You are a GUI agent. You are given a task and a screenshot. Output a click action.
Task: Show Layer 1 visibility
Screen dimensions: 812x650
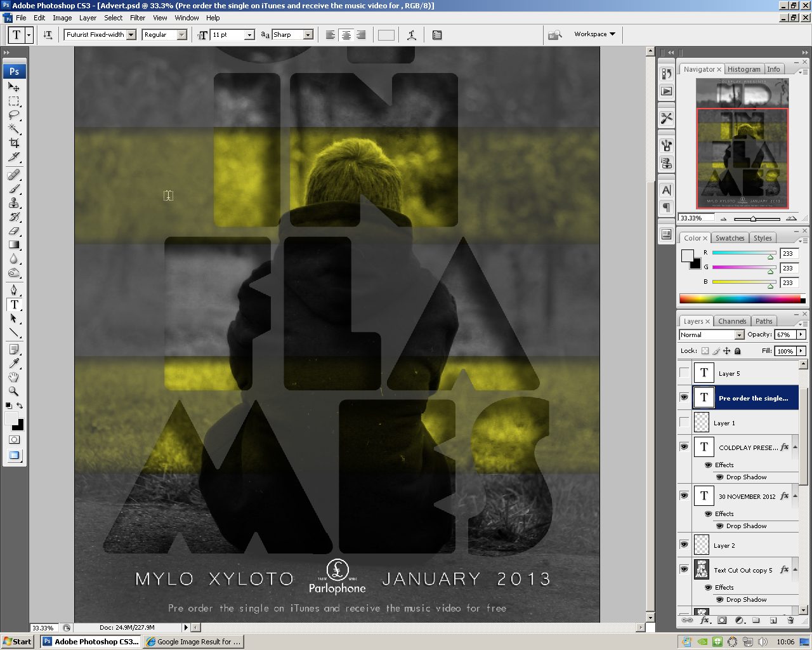[684, 423]
